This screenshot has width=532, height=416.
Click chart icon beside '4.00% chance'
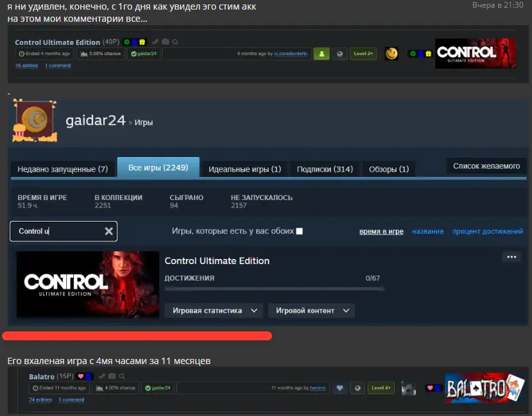(99, 388)
